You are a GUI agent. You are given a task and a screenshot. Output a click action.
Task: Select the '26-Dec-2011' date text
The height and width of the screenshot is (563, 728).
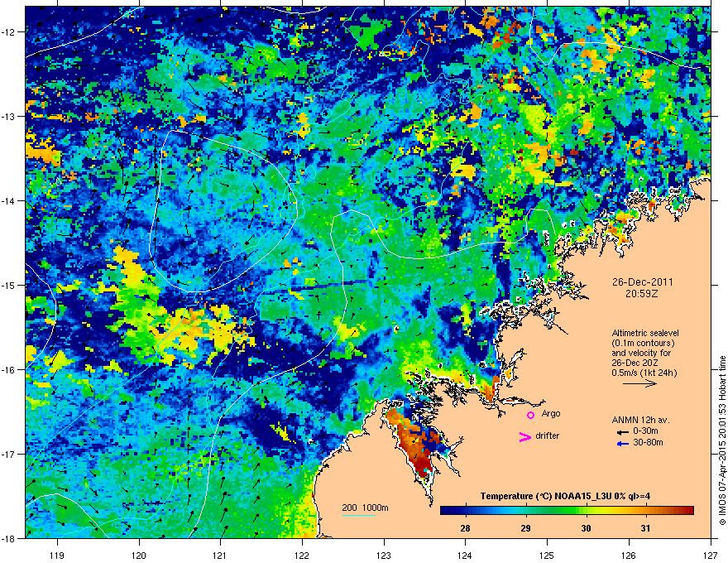(642, 282)
